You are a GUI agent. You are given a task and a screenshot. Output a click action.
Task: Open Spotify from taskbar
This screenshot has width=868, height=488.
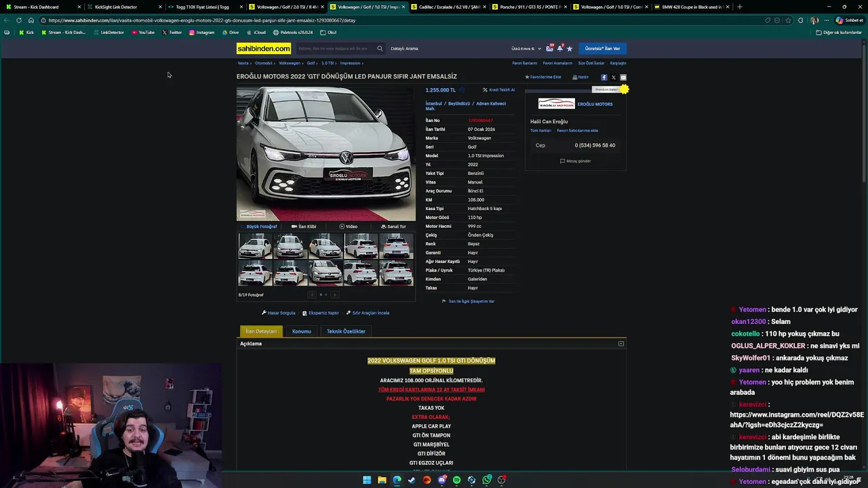(x=456, y=480)
